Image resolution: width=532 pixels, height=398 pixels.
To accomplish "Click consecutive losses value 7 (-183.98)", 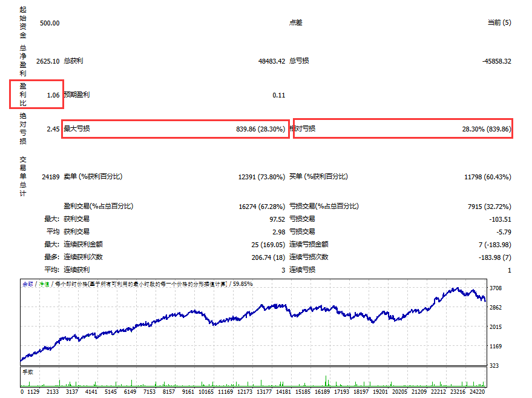I will [494, 245].
